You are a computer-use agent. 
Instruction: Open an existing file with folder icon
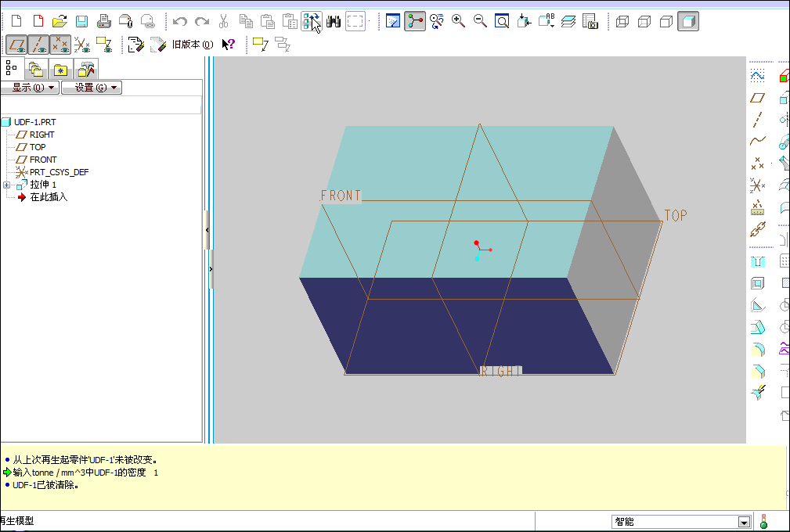pyautogui.click(x=60, y=21)
